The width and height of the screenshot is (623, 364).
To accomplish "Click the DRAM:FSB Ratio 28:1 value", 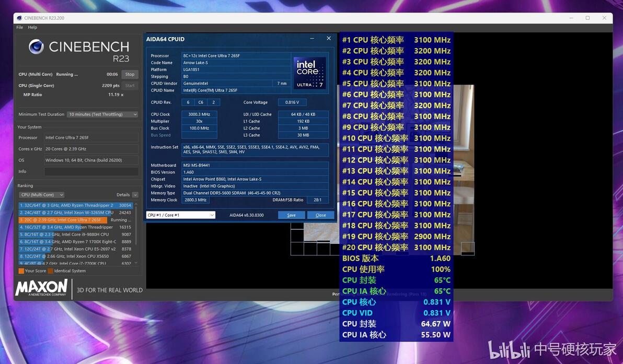I will [x=317, y=200].
